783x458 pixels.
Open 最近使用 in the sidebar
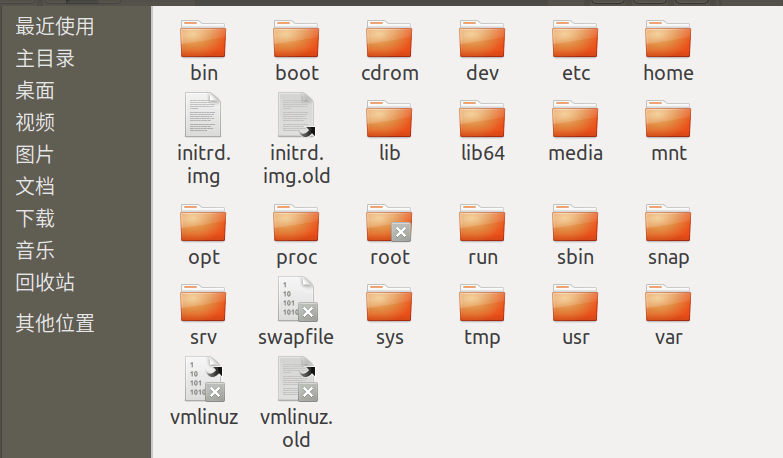pyautogui.click(x=55, y=26)
